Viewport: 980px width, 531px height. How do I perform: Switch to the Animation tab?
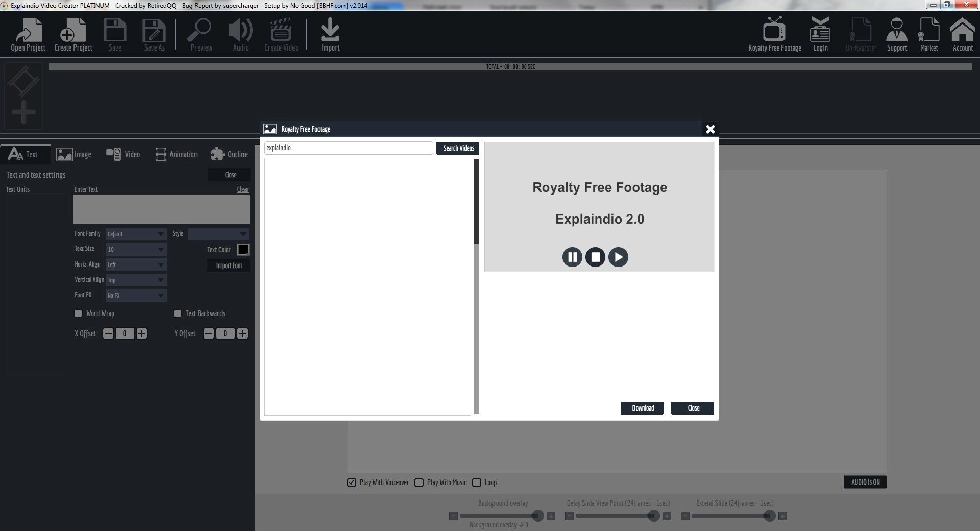pyautogui.click(x=176, y=154)
